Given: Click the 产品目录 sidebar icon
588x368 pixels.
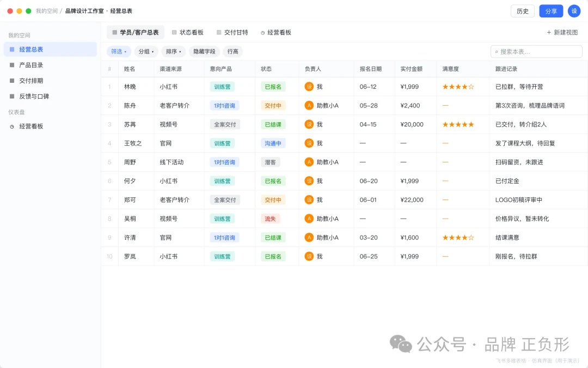Looking at the screenshot, I should point(12,65).
